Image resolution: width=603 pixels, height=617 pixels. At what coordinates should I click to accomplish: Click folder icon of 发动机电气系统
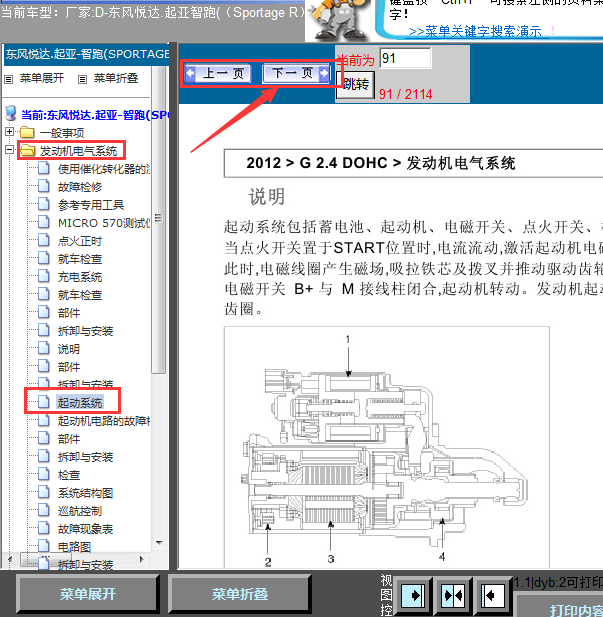tap(27, 150)
